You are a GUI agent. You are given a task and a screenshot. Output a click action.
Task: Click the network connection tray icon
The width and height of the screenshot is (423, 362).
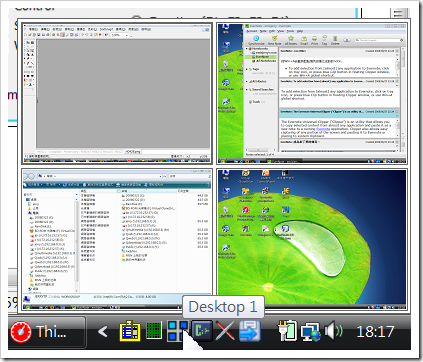311,332
